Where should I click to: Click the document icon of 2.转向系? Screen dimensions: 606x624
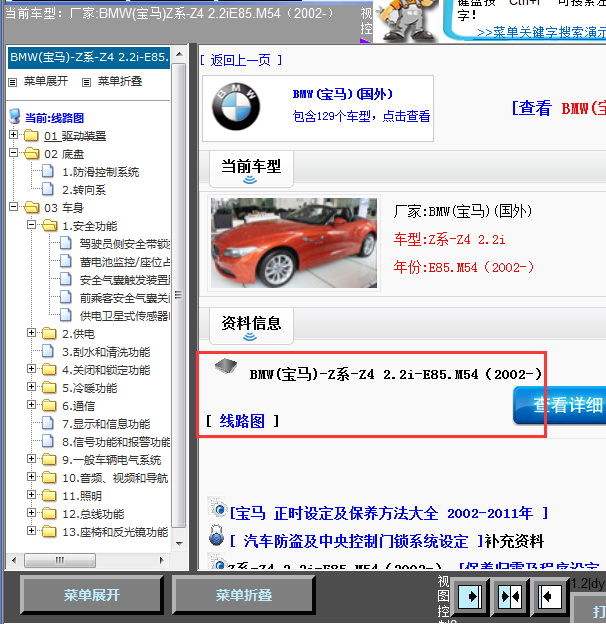point(48,189)
